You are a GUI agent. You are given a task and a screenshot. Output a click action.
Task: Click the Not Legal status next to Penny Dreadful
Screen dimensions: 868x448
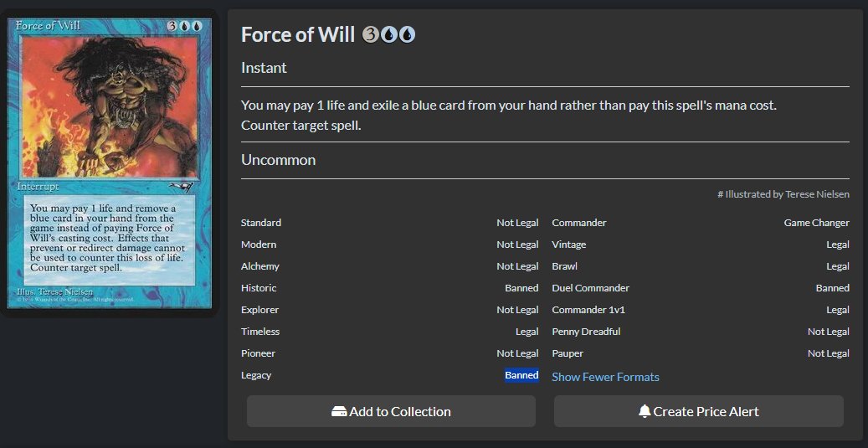(x=829, y=332)
